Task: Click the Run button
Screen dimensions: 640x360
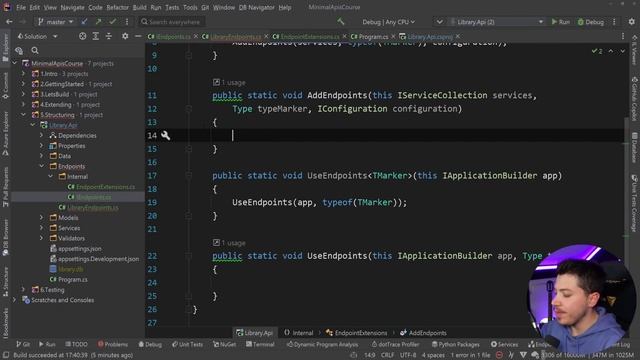Action: coord(561,22)
